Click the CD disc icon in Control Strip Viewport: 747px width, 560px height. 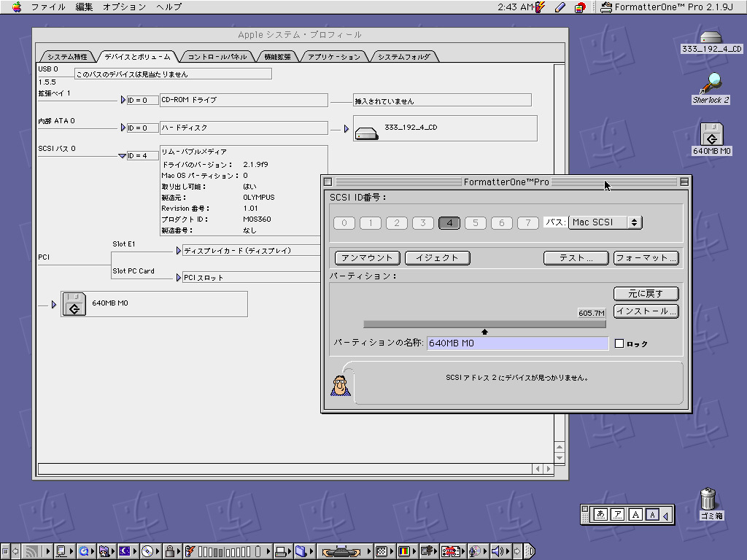tap(147, 551)
